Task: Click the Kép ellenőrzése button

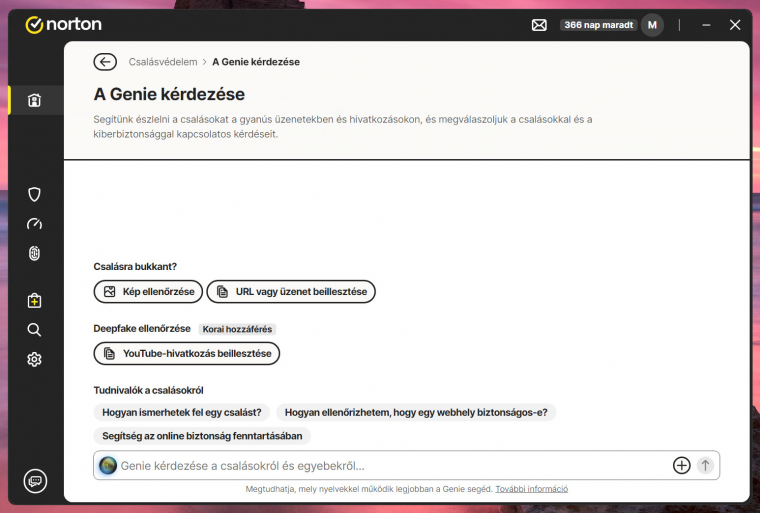Action: point(148,292)
